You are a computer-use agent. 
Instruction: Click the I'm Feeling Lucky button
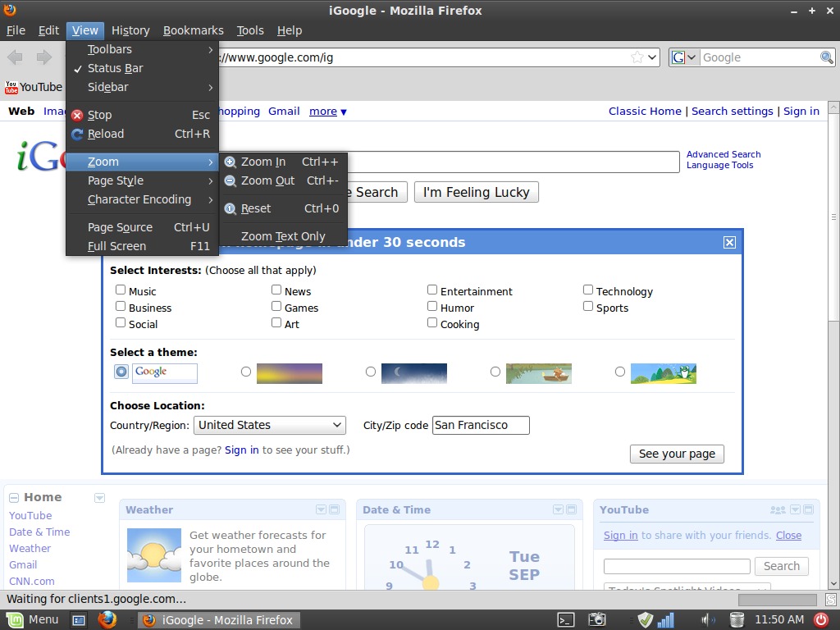tap(477, 192)
